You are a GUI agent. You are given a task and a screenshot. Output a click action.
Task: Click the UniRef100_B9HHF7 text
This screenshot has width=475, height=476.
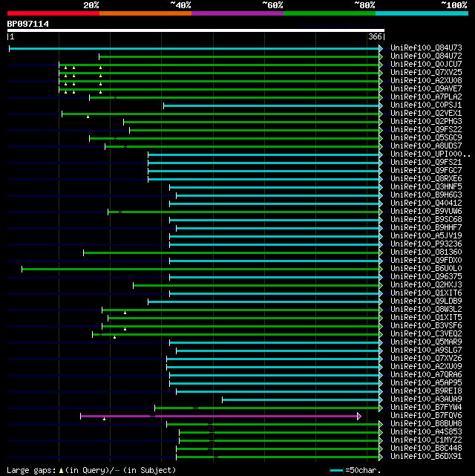(426, 228)
